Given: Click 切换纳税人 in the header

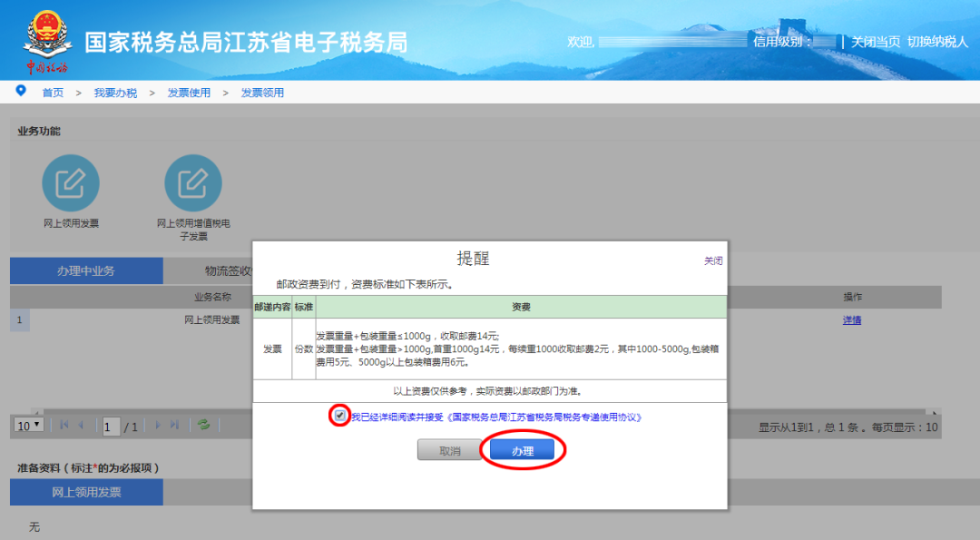Looking at the screenshot, I should (x=937, y=42).
